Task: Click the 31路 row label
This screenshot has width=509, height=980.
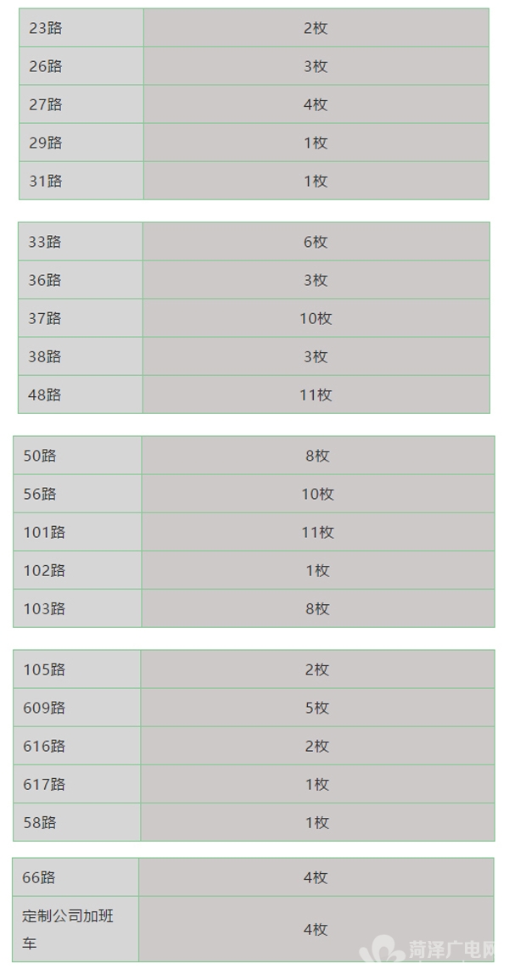Action: [46, 181]
